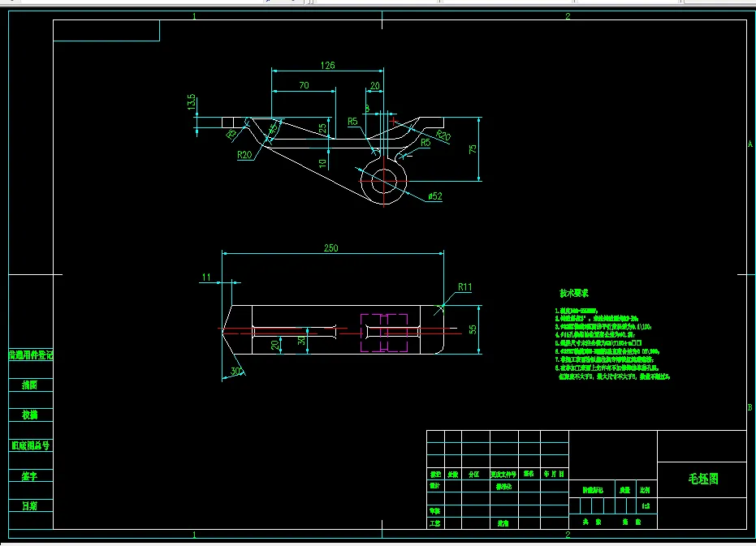Click the zone letter B on border
Viewport: 756px width, 546px height.
(x=750, y=407)
